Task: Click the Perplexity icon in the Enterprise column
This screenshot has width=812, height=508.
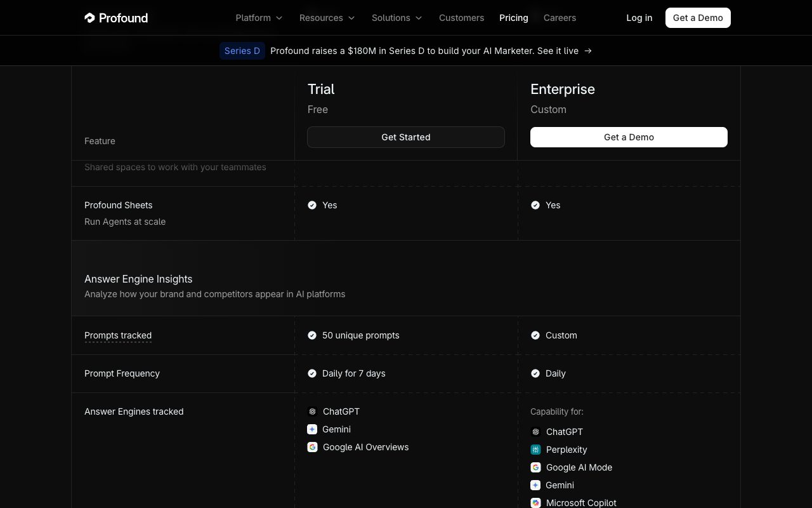Action: [x=535, y=450]
